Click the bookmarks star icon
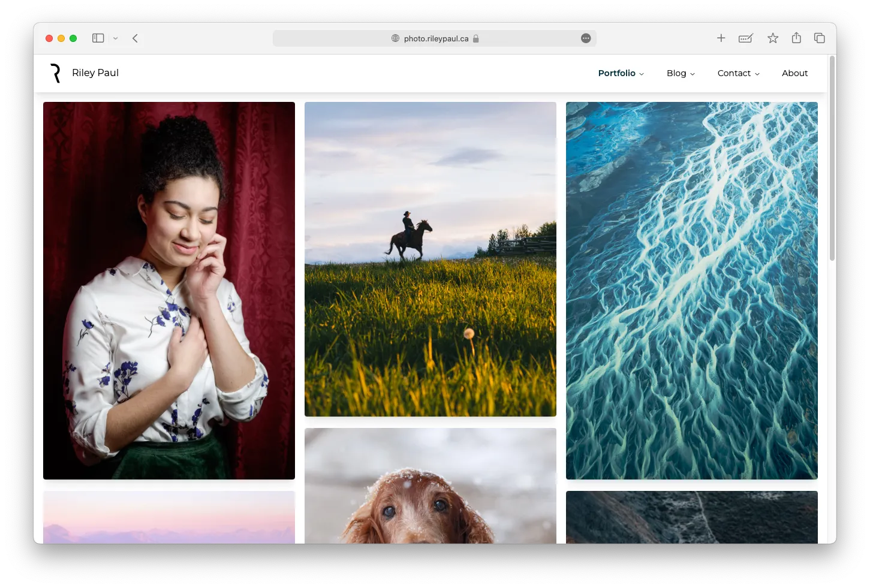This screenshot has height=588, width=870. tap(772, 38)
